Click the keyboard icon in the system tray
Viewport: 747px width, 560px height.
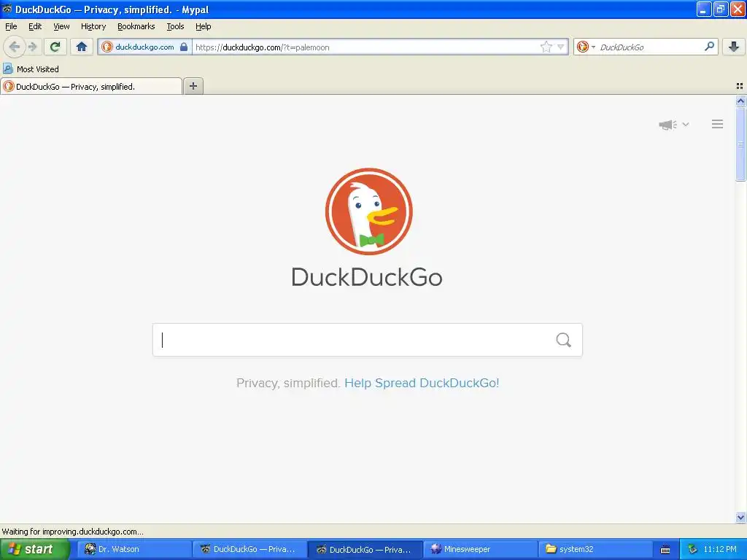click(665, 550)
